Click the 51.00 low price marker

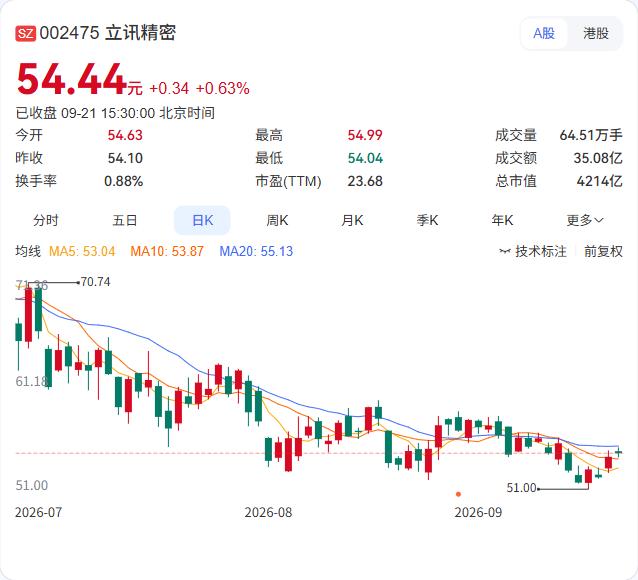(521, 487)
